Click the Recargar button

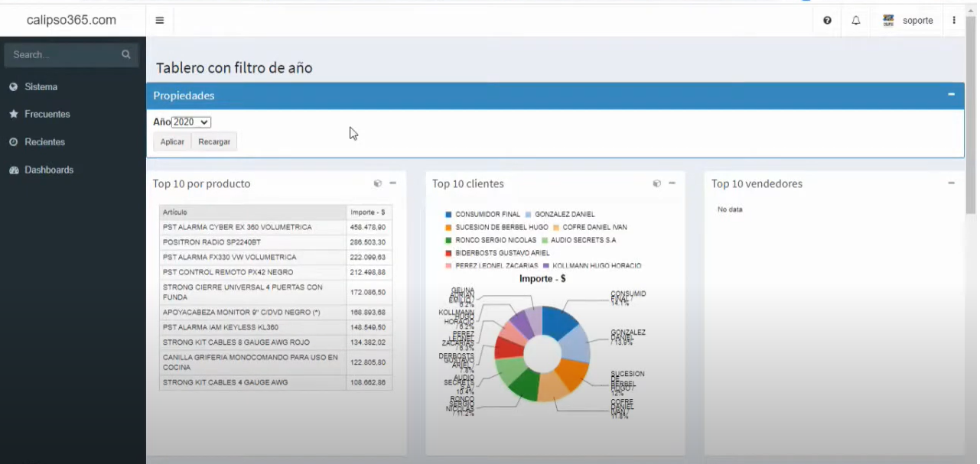(x=214, y=141)
